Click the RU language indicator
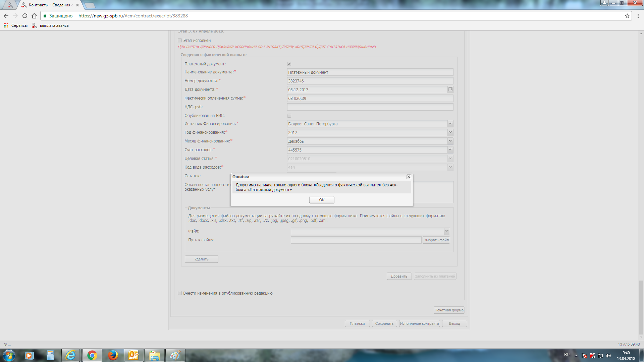 coord(567,355)
